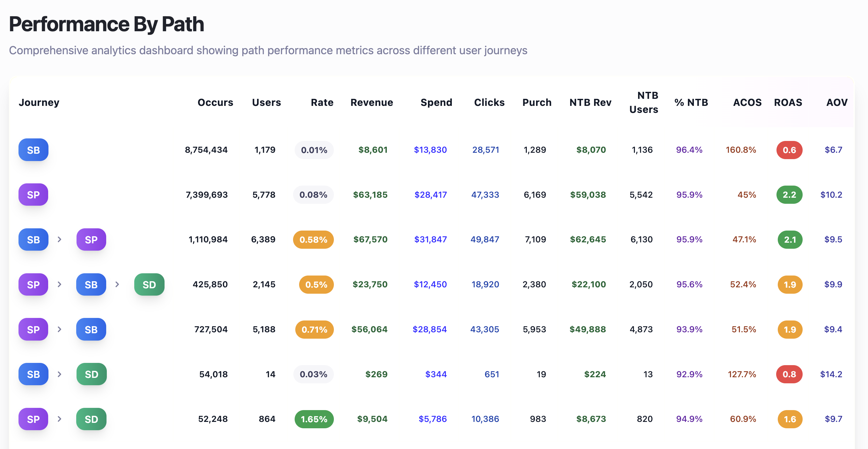Click the chevron arrow between SB and SD in three-step journey
Viewport: 868px width, 449px height.
coord(117,284)
